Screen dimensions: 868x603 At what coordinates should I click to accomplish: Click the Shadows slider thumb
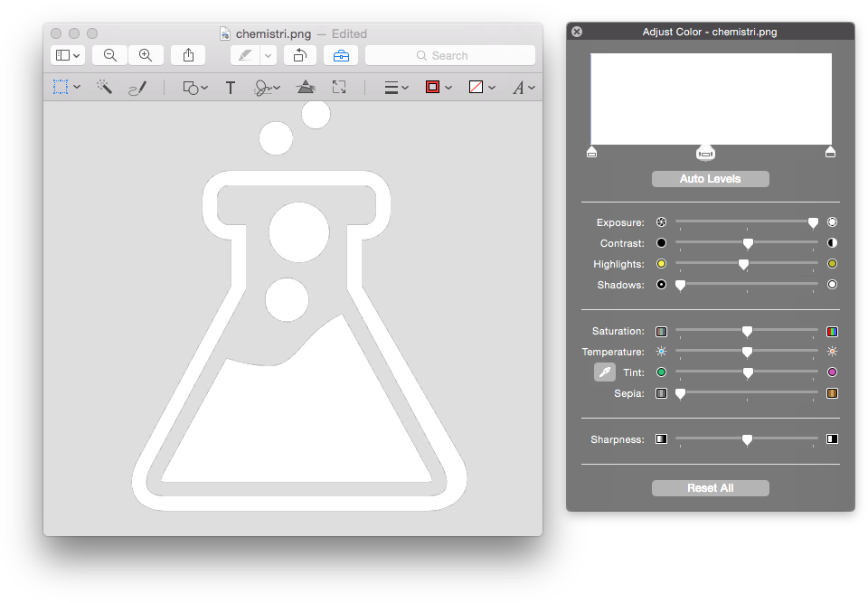(680, 285)
